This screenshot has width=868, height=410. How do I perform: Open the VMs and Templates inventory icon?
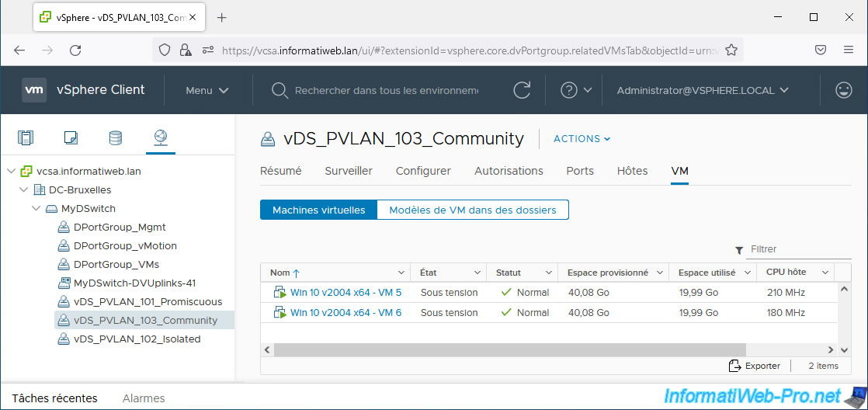click(x=71, y=137)
